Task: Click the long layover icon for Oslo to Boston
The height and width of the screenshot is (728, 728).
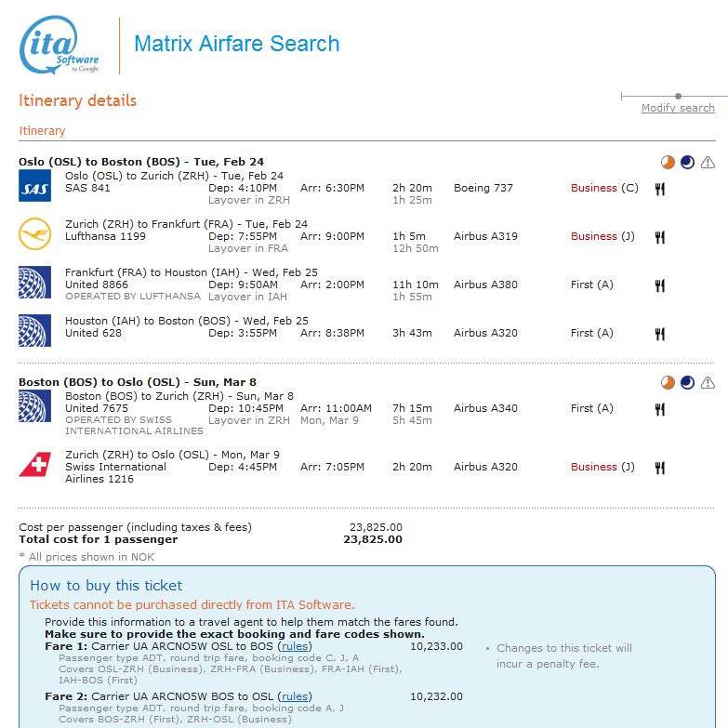Action: 668,162
